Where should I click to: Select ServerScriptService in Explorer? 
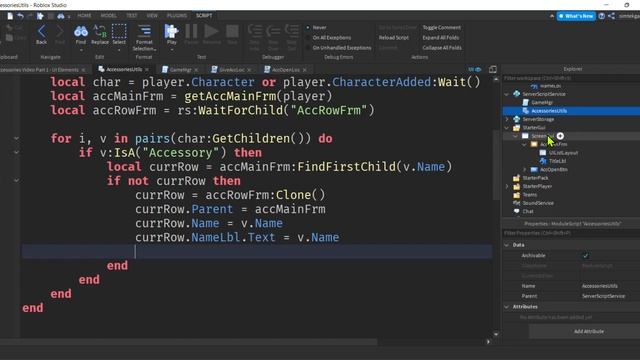click(x=544, y=94)
